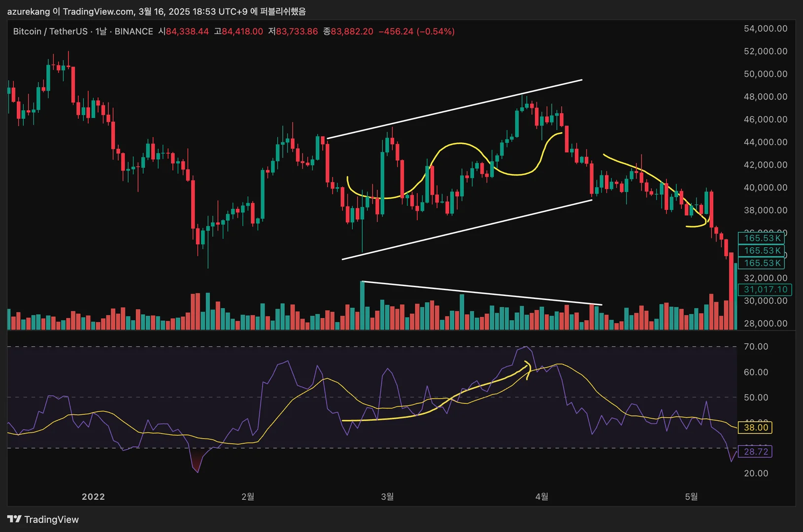Click the change value −456.24 (−0.54%)
The width and height of the screenshot is (803, 532).
417,32
